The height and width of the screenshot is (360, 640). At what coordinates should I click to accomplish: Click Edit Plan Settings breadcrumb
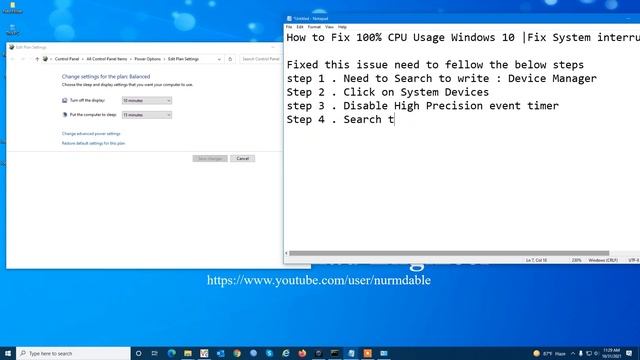[x=183, y=59]
